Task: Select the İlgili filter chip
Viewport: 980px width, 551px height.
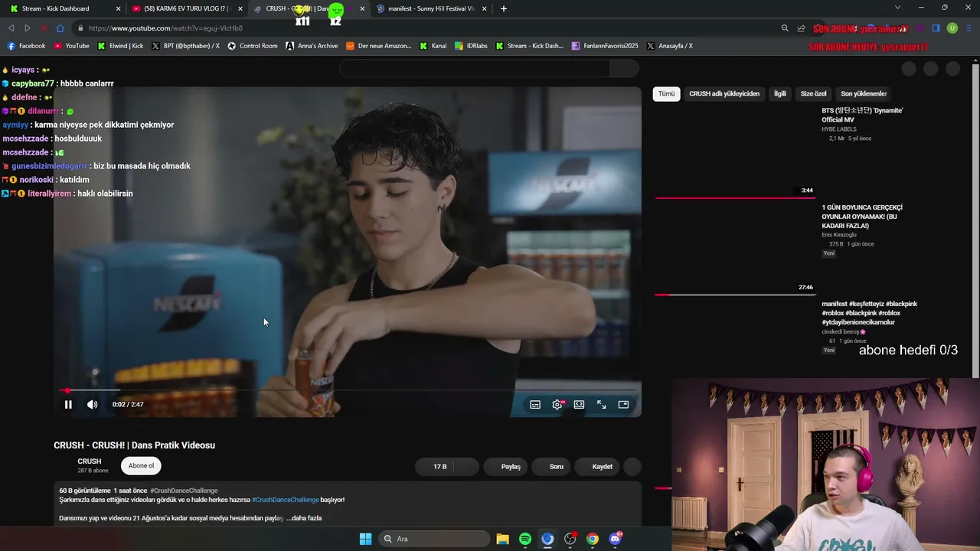Action: 780,94
